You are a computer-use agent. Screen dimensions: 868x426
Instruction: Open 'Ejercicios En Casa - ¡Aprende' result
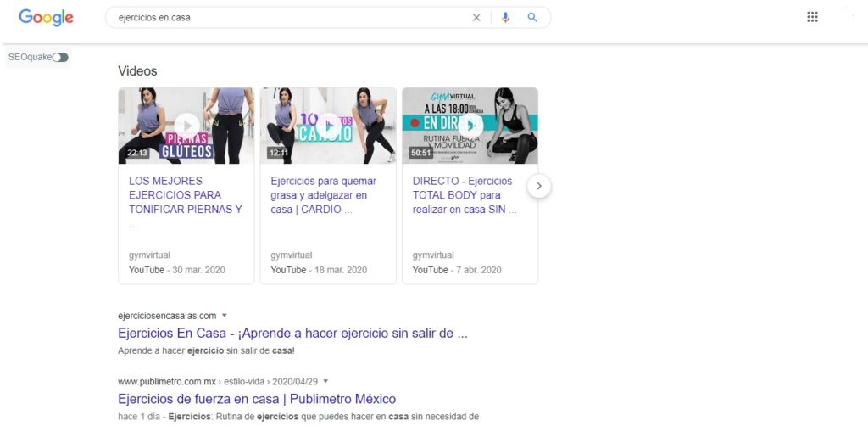pyautogui.click(x=292, y=334)
